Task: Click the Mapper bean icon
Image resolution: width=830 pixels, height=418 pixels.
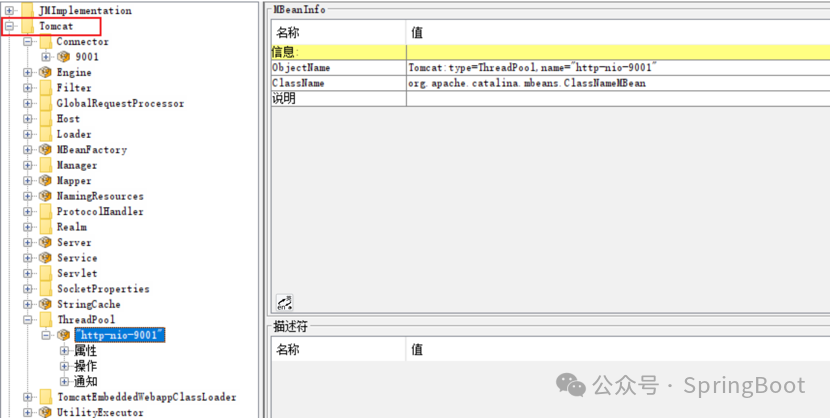Action: coord(46,180)
